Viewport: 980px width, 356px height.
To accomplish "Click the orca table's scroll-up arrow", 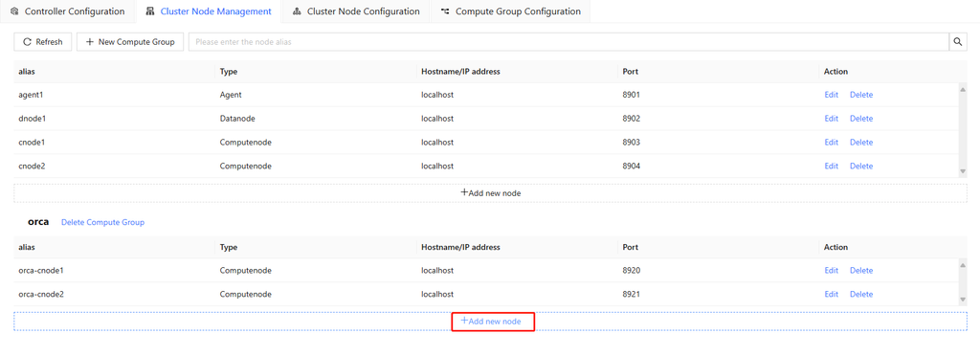I will pos(963,265).
